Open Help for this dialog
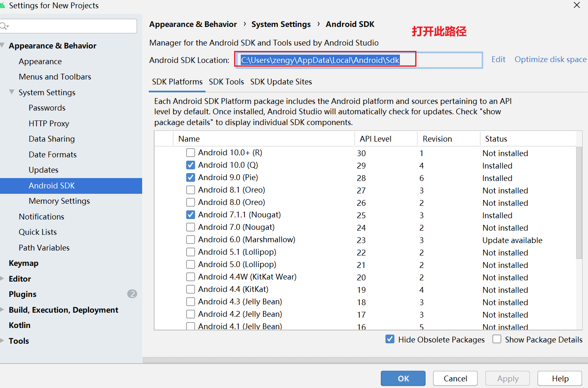The image size is (588, 388). coord(560,378)
